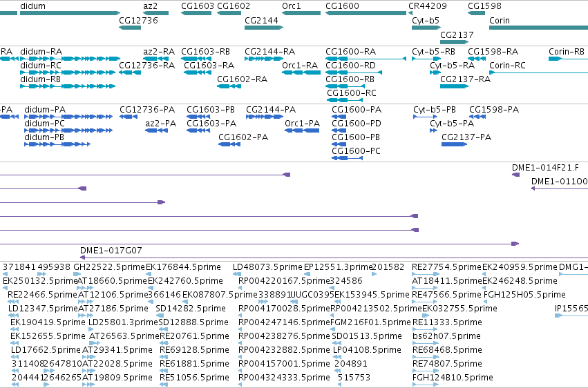Click the CG1600-RA transcript
Image resolution: width=588 pixels, height=388 pixels.
(366, 59)
